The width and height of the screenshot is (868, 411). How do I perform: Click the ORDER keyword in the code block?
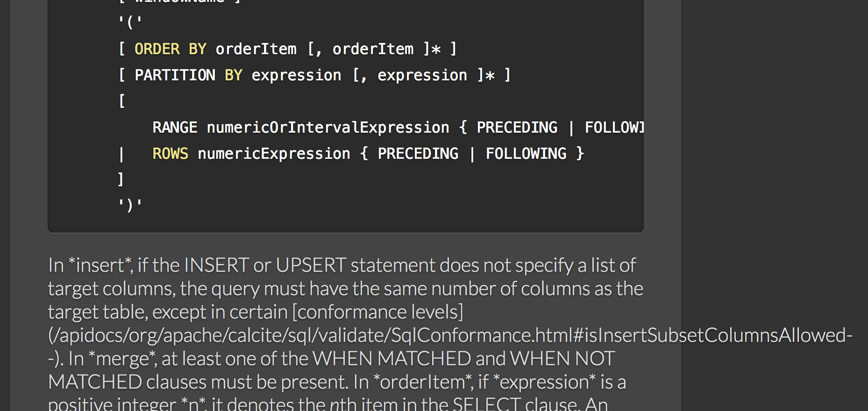157,49
